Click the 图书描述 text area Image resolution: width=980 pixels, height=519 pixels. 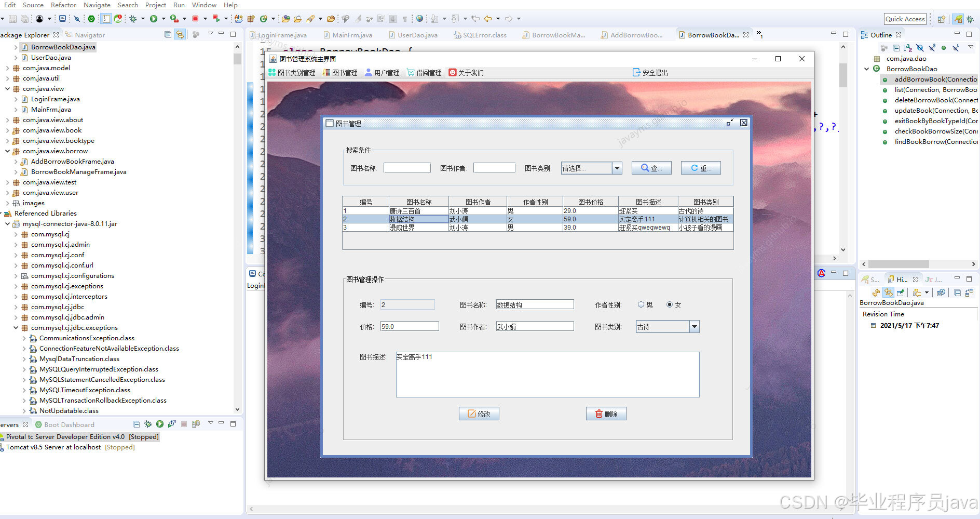[548, 375]
